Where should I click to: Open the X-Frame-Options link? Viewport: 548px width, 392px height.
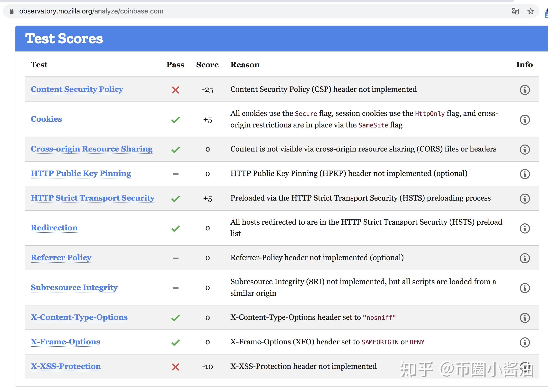65,342
